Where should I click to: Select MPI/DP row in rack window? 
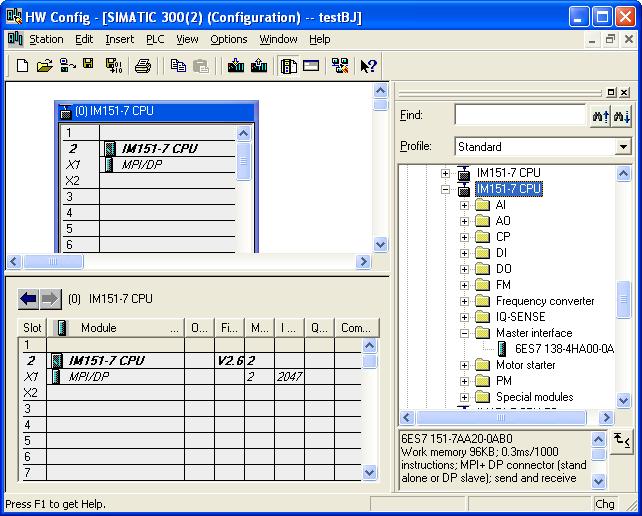pyautogui.click(x=149, y=165)
